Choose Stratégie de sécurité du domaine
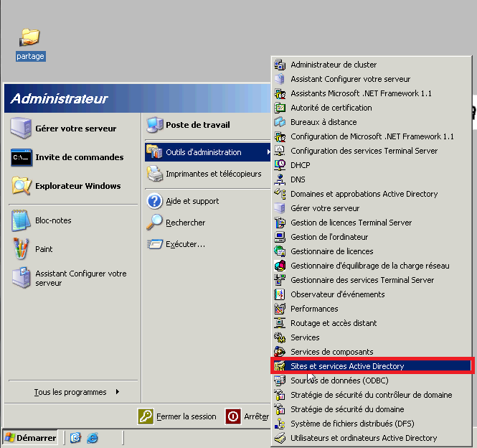Screen dimensions: 477x448 point(372,409)
